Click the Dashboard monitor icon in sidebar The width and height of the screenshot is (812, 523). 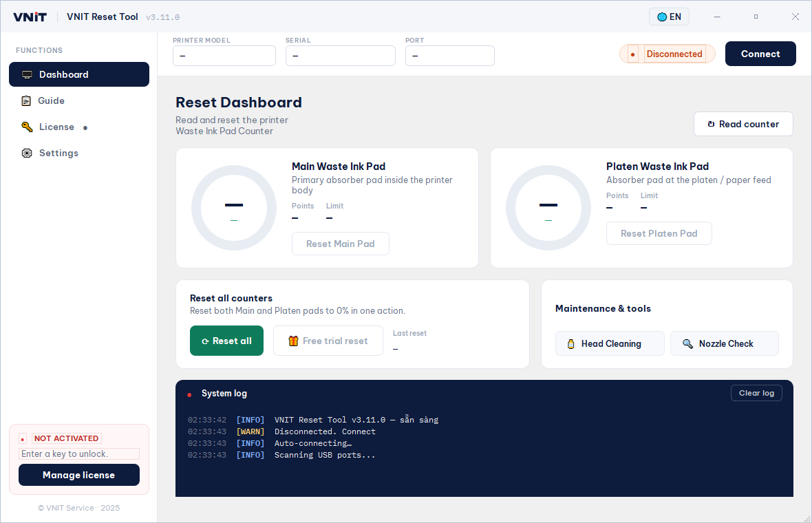coord(27,74)
